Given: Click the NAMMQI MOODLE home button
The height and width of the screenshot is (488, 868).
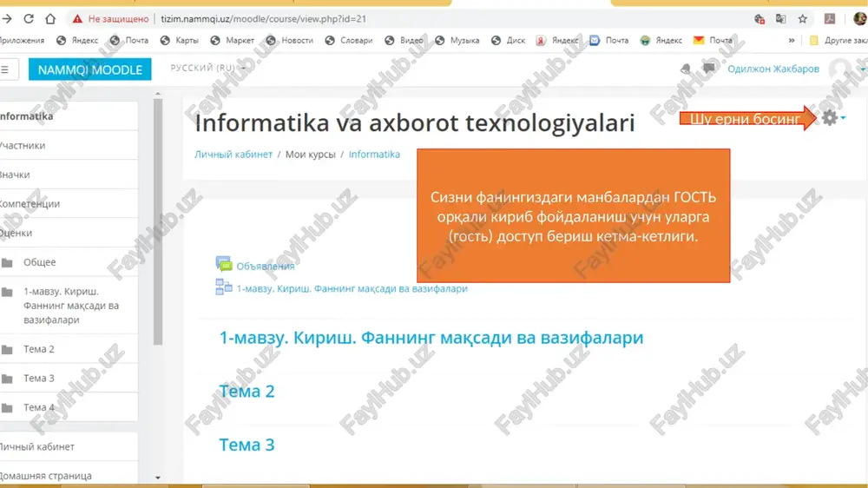Looking at the screenshot, I should [89, 69].
